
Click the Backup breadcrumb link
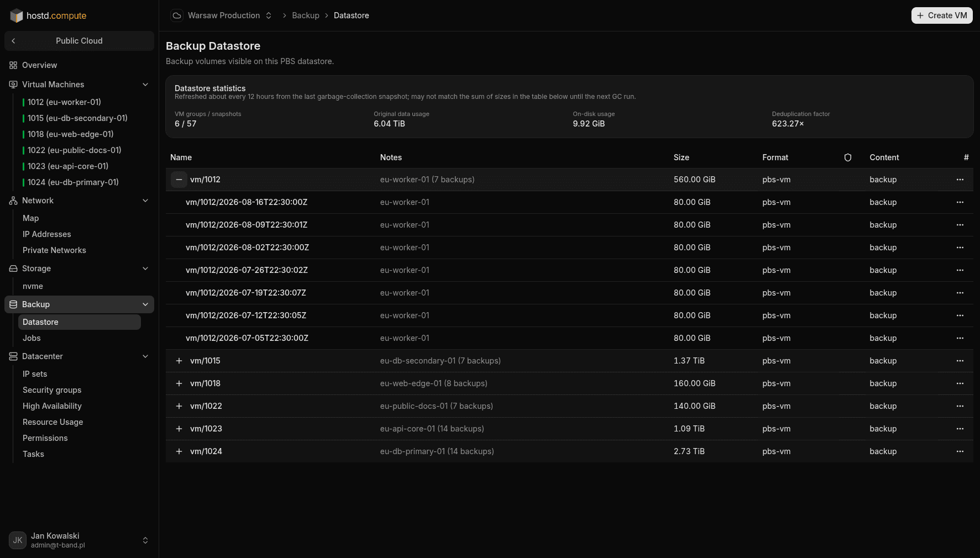coord(306,15)
